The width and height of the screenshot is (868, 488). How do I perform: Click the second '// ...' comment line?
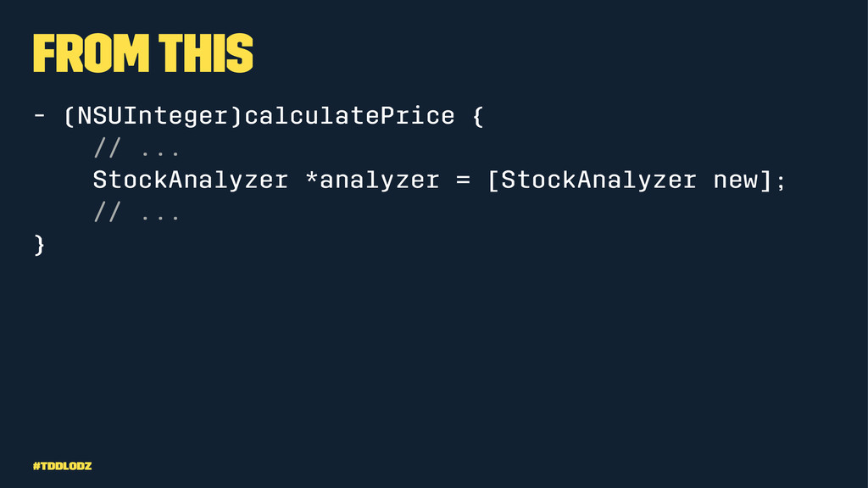pyautogui.click(x=136, y=213)
